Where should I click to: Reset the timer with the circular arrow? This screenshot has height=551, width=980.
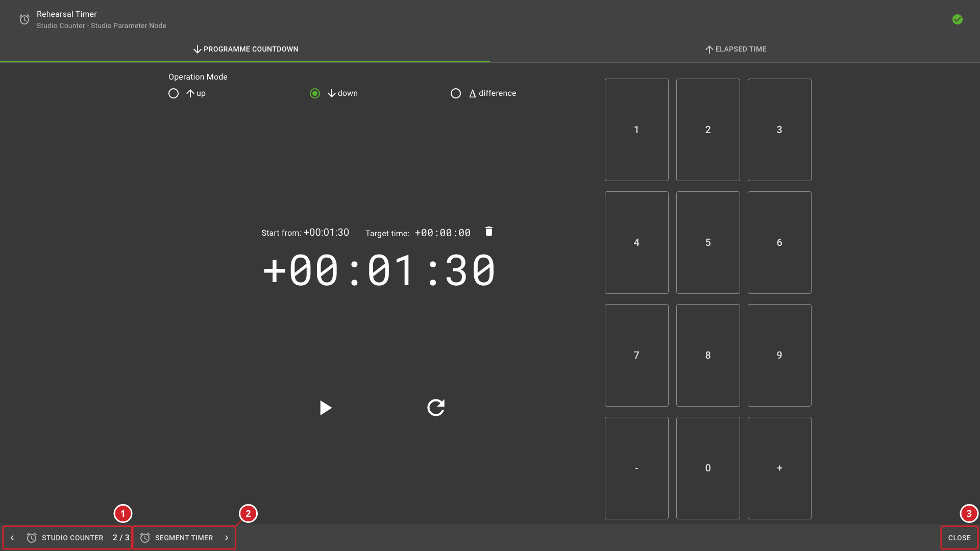tap(436, 408)
